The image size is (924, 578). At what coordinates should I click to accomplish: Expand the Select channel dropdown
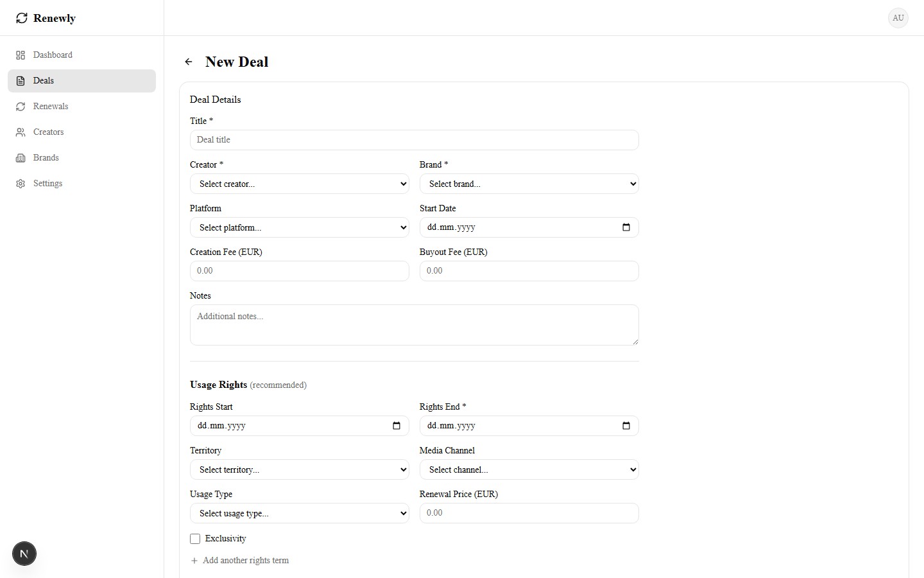click(529, 470)
